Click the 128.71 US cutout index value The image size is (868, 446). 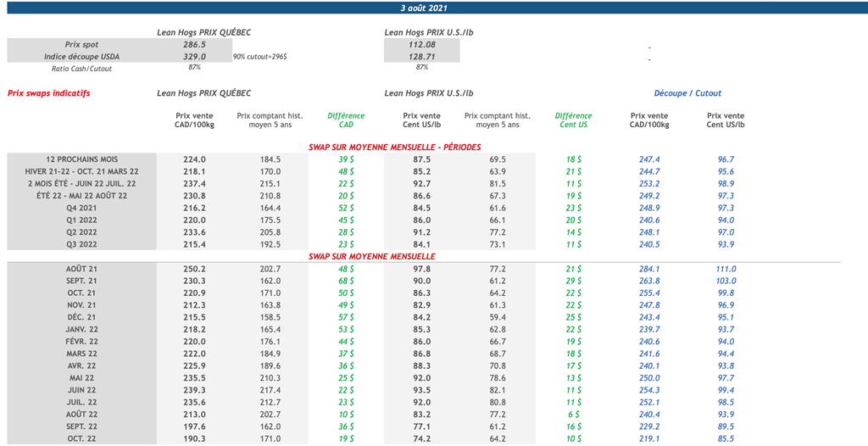(421, 56)
